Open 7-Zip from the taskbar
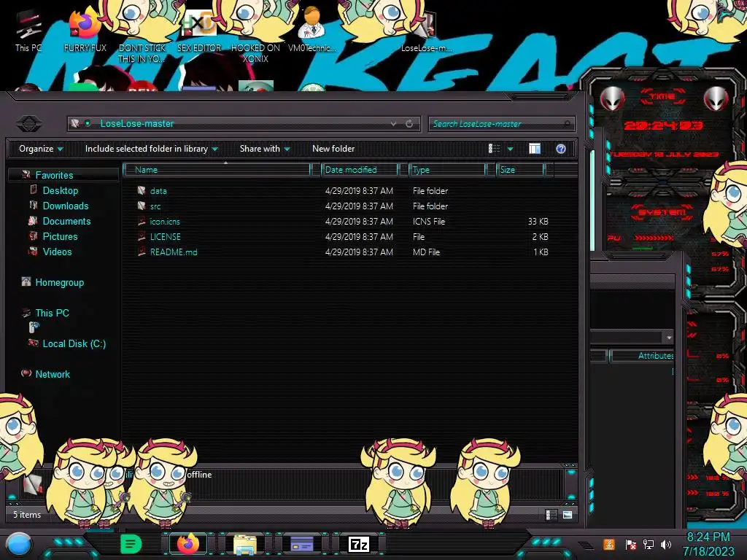This screenshot has height=560, width=747. (x=359, y=544)
